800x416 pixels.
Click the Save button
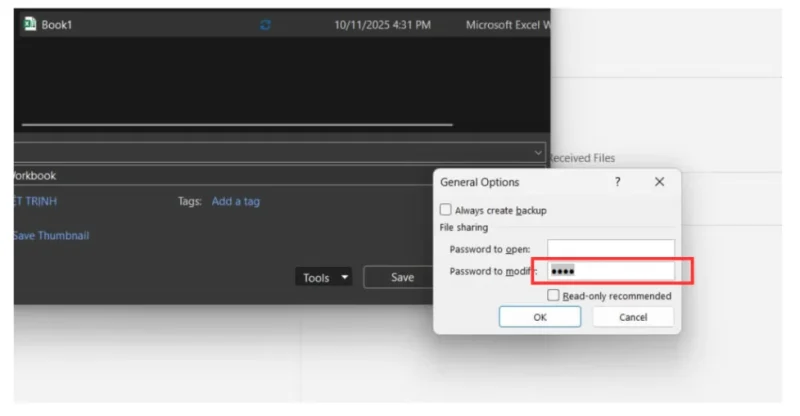click(x=402, y=278)
